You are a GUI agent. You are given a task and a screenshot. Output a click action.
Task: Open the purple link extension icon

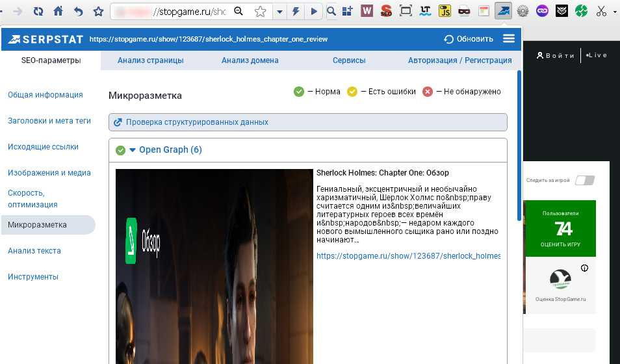pyautogui.click(x=542, y=11)
